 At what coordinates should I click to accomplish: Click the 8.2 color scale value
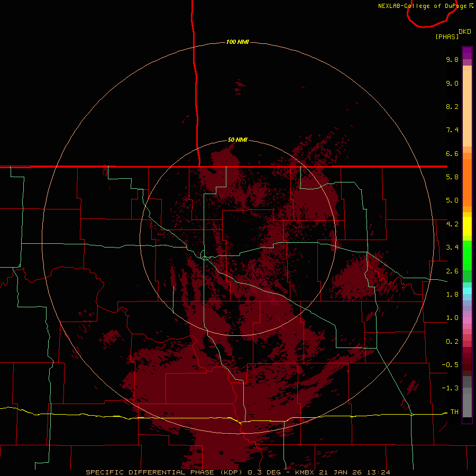tap(452, 106)
